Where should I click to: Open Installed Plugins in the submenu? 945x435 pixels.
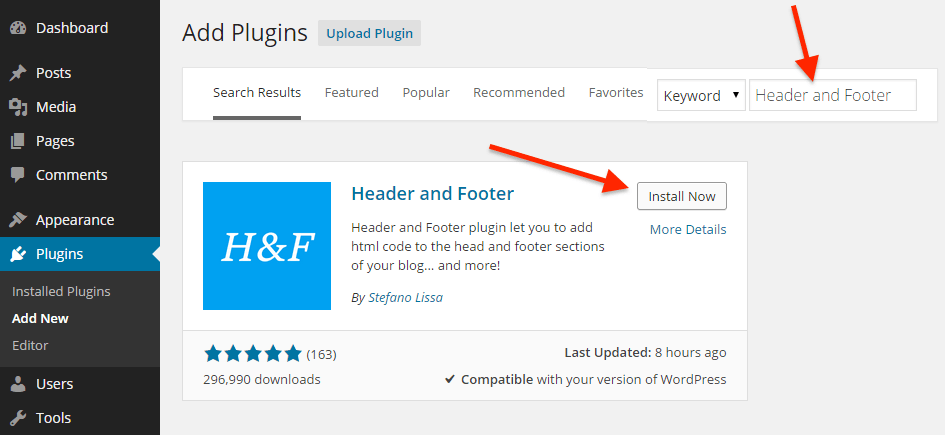click(61, 292)
